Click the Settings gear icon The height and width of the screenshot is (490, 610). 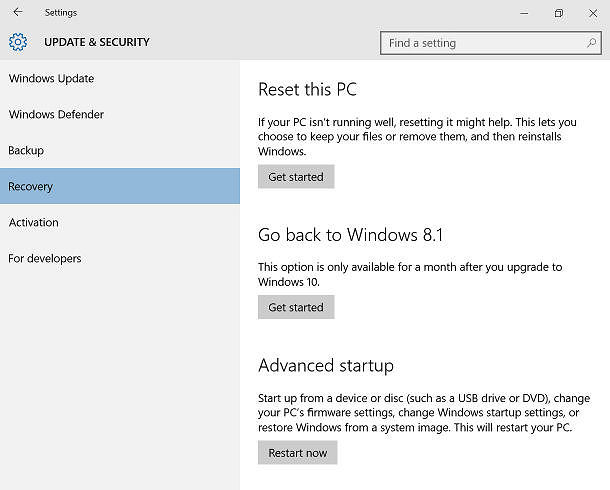(18, 42)
